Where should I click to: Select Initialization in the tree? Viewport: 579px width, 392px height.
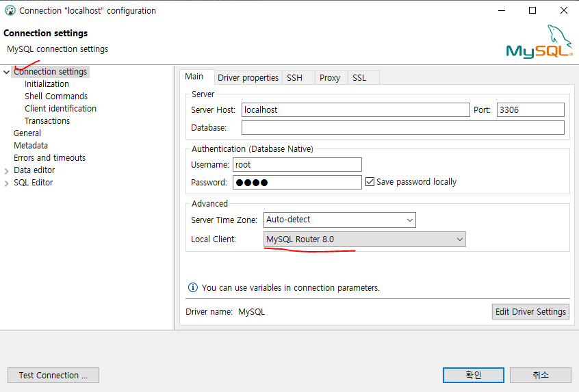pyautogui.click(x=47, y=83)
